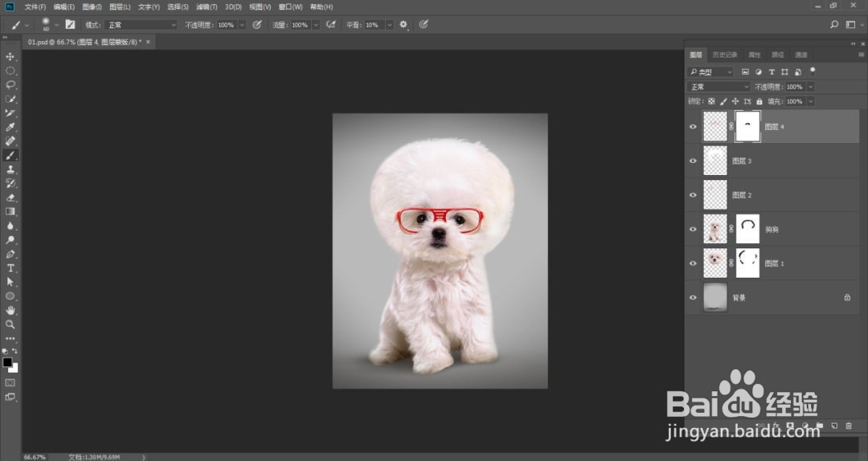
Task: Click the 图层 1 layer mask thumbnail
Action: tap(747, 263)
